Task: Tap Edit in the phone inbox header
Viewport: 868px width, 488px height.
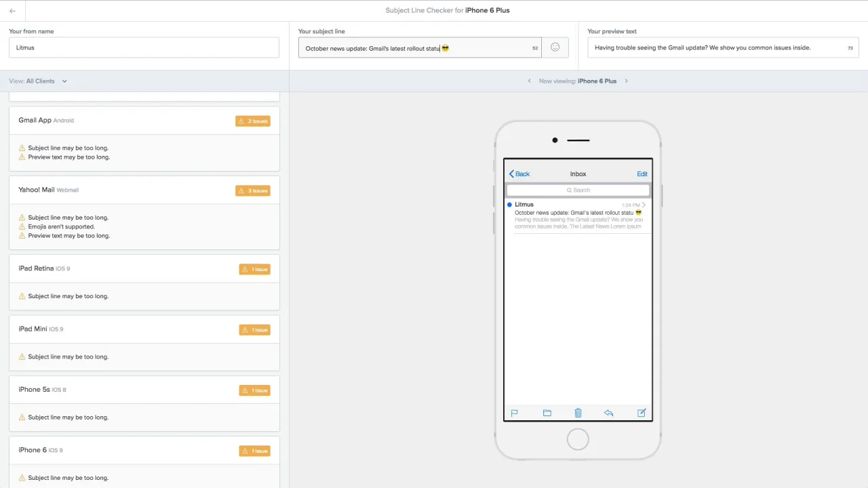Action: 642,174
